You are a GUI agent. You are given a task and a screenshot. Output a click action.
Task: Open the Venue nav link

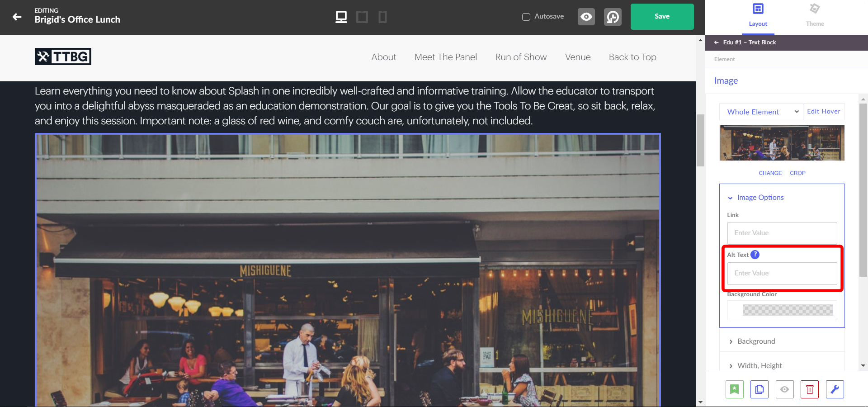coord(578,57)
